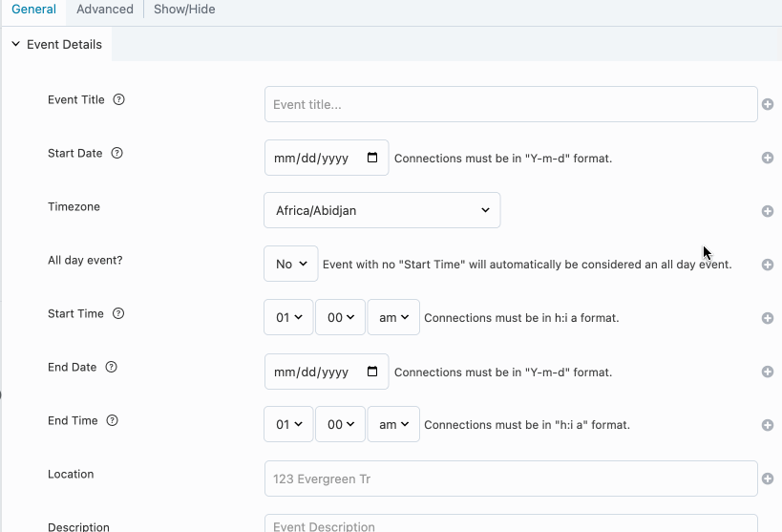Open the All day event No dropdown
This screenshot has width=782, height=532.
click(x=290, y=264)
